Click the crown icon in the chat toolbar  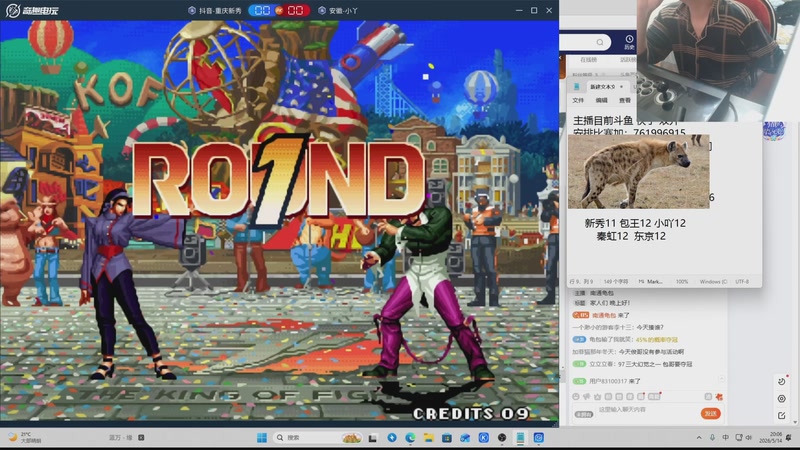(x=597, y=396)
